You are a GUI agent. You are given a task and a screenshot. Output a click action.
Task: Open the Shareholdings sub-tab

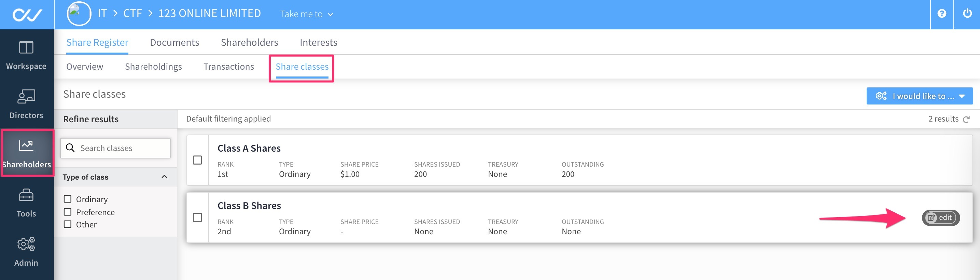click(x=153, y=67)
